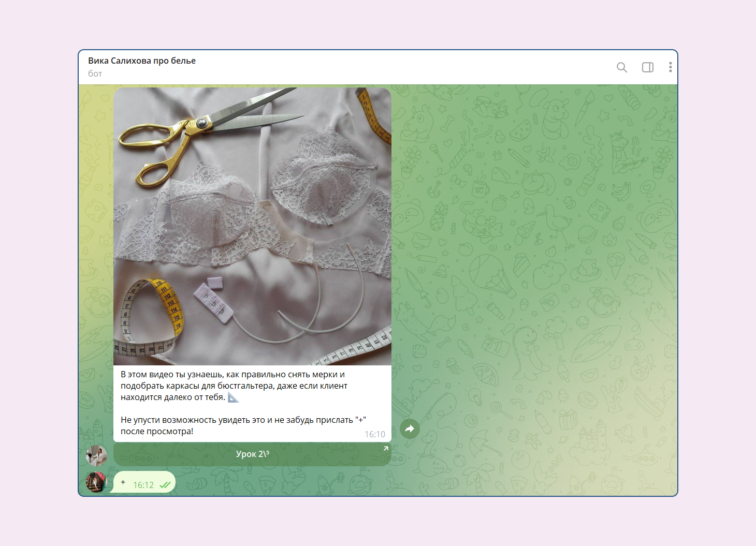Viewport: 756px width, 546px height.
Task: Click the 16:12 timestamp on sent message
Action: coord(143,485)
